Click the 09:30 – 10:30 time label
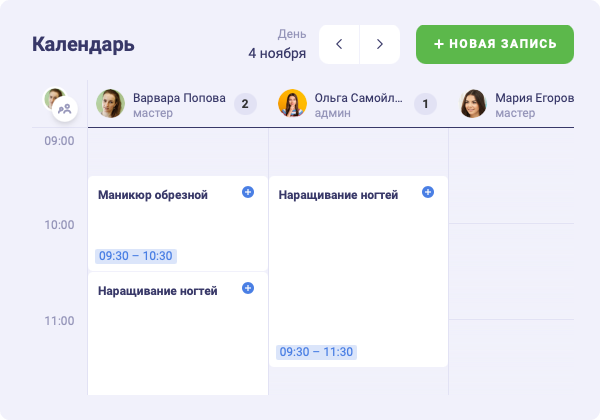 click(x=136, y=256)
